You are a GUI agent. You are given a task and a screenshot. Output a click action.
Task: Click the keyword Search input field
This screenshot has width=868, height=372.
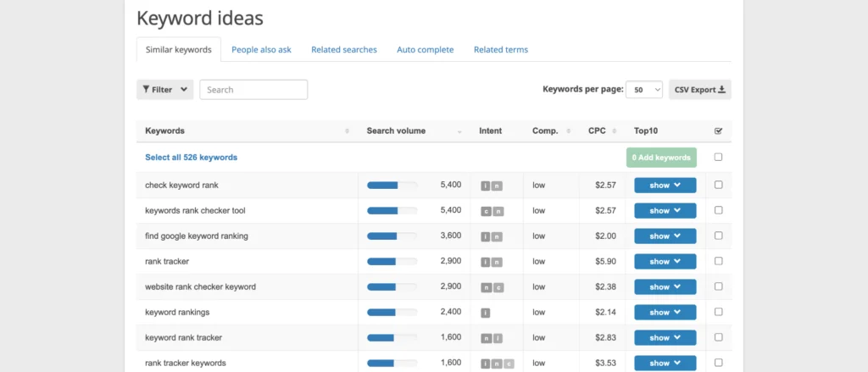click(x=253, y=90)
